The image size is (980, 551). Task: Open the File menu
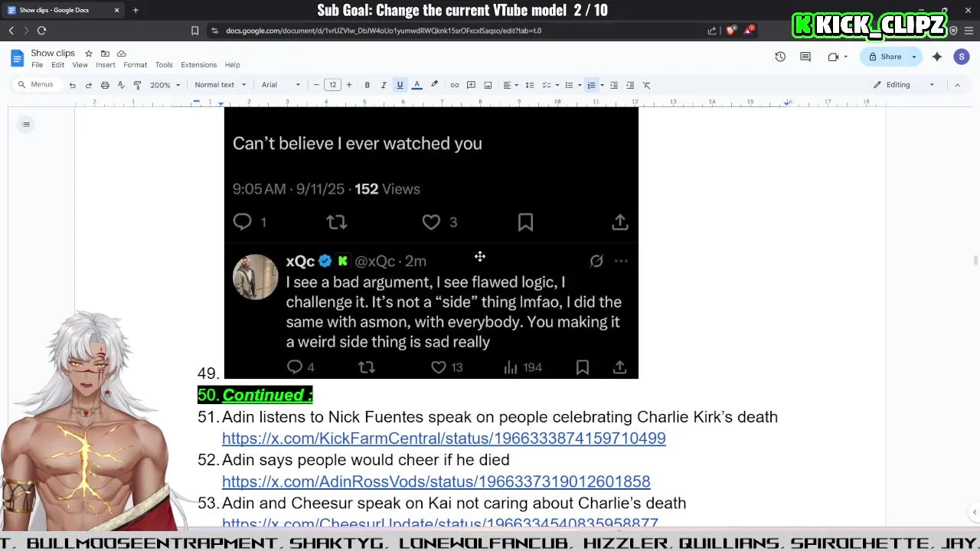coord(37,65)
